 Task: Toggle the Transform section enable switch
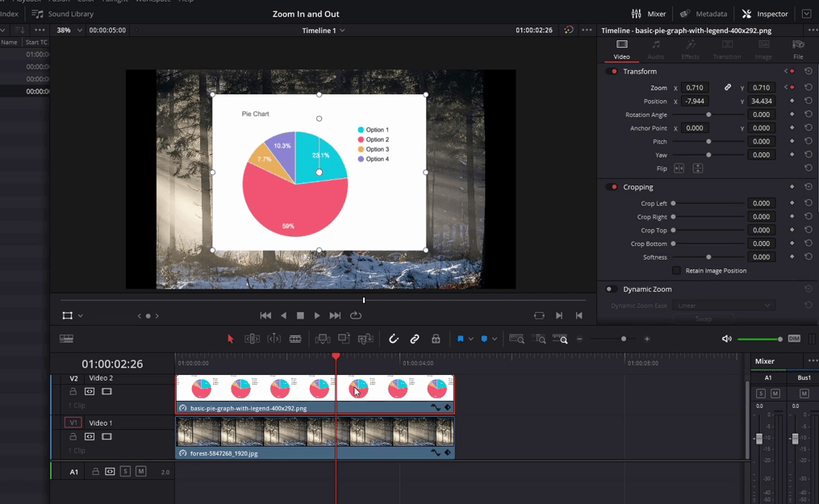612,72
